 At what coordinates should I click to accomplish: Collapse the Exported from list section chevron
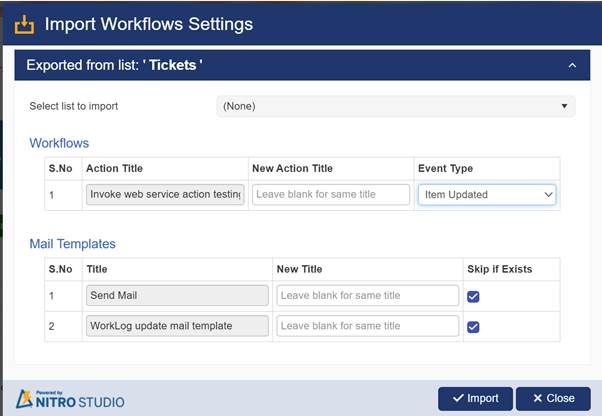coord(571,66)
